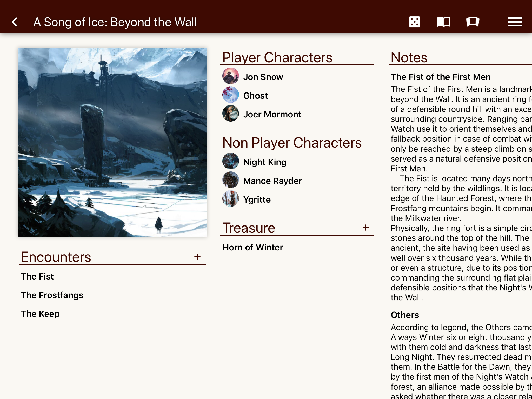This screenshot has height=399, width=532.
Task: Open Joer Mormont character entry
Action: 272,114
